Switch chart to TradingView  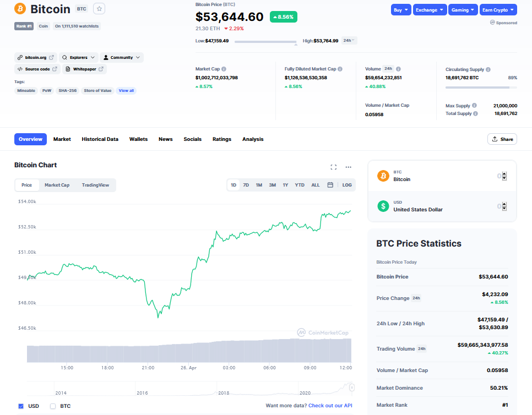point(95,185)
